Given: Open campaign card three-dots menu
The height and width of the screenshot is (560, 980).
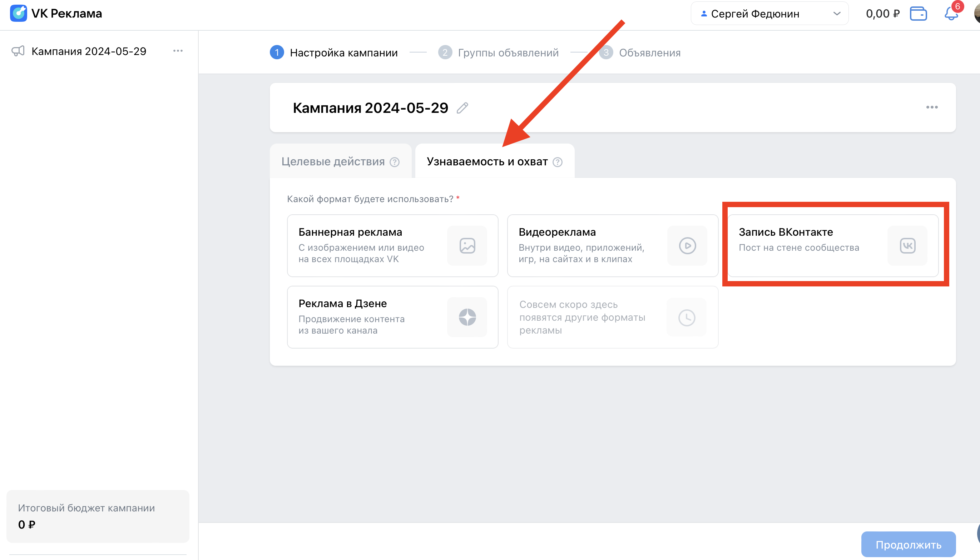Looking at the screenshot, I should coord(932,107).
